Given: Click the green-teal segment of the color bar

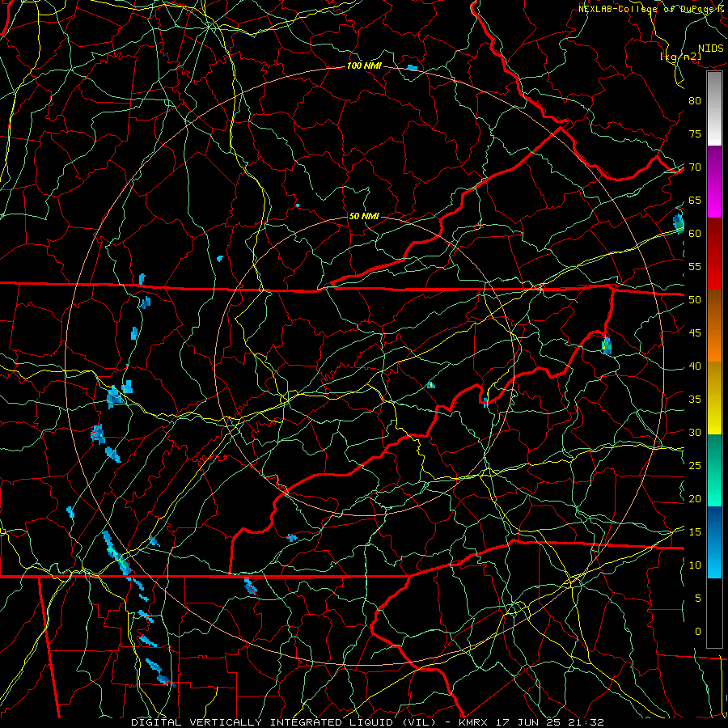Looking at the screenshot, I should [x=714, y=470].
